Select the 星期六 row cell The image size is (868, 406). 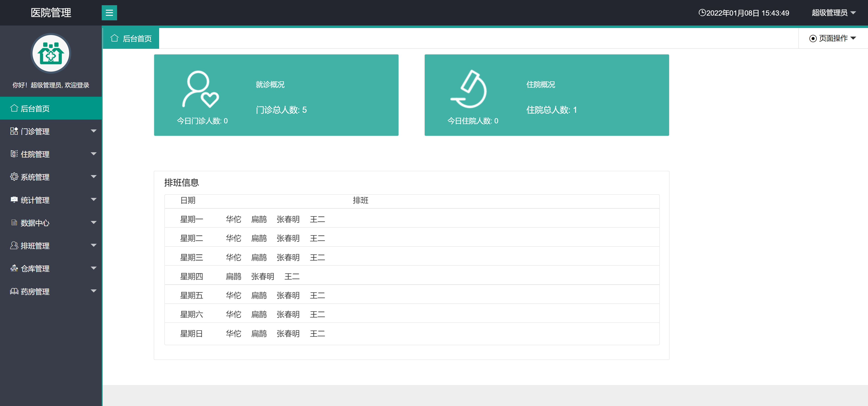point(191,314)
